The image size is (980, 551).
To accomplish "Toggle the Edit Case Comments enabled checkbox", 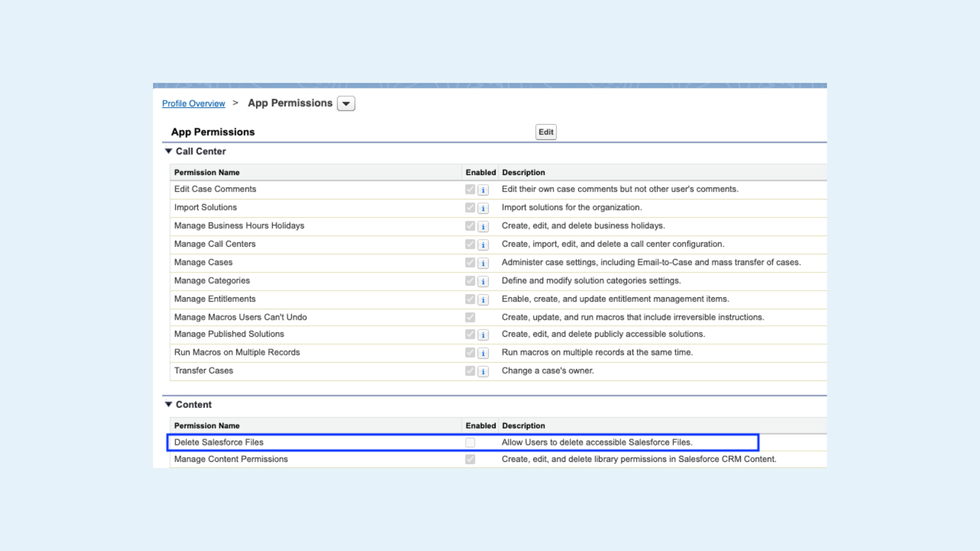I will 470,190.
